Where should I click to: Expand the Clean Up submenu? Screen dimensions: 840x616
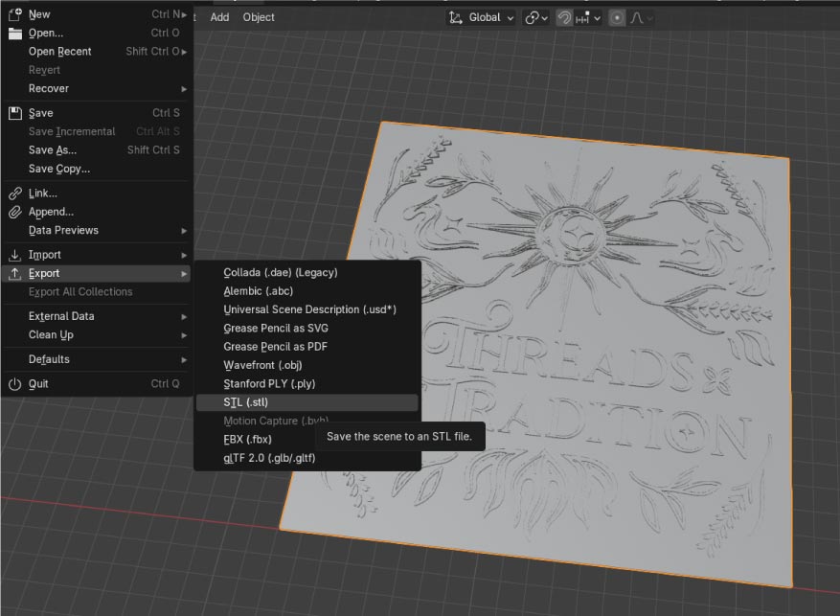pos(97,334)
